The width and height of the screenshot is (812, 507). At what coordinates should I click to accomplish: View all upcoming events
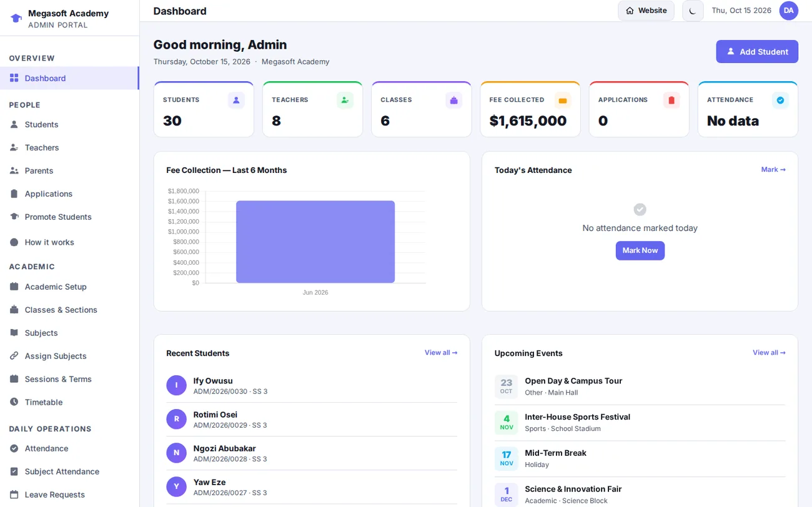[769, 353]
